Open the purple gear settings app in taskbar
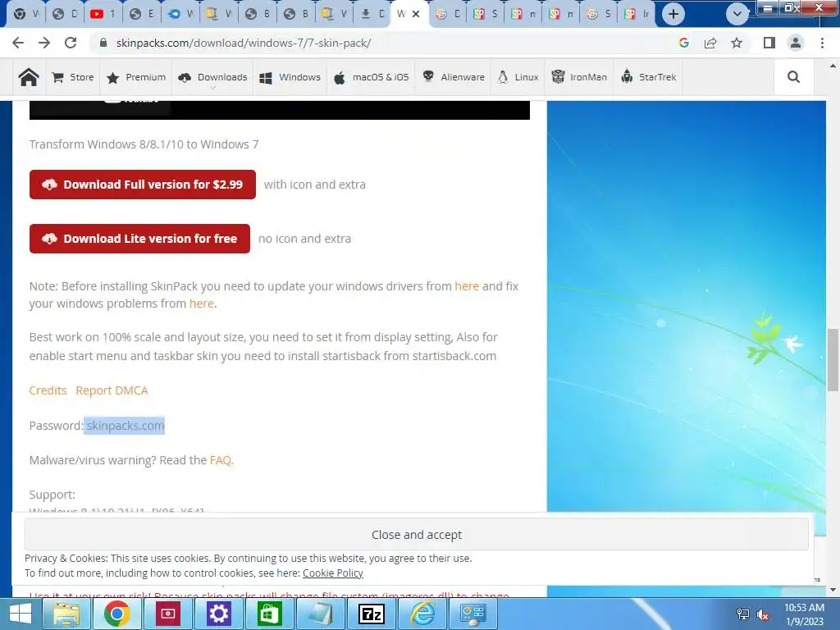The width and height of the screenshot is (840, 630). tap(219, 614)
